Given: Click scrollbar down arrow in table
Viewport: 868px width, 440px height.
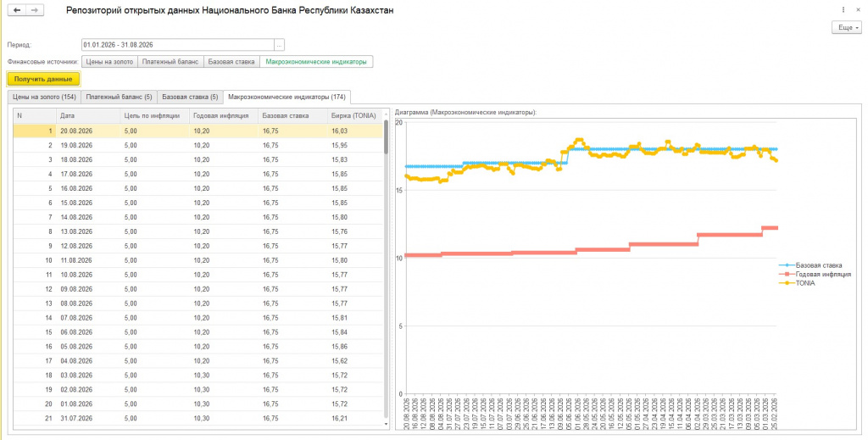Looking at the screenshot, I should click(x=387, y=424).
